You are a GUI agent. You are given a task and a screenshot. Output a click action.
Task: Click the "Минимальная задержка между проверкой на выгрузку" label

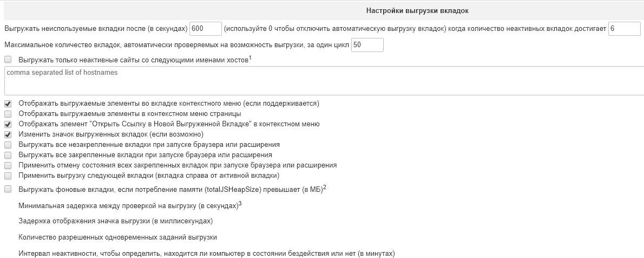[x=128, y=207]
